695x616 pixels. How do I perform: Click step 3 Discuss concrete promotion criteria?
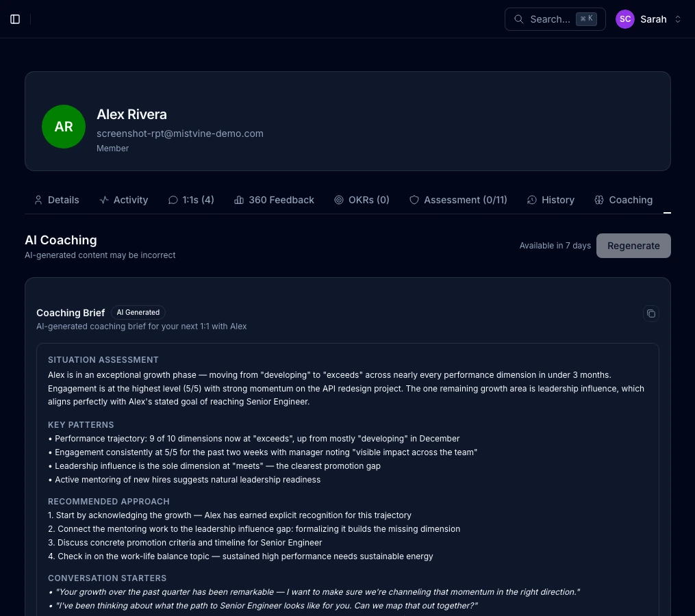click(185, 543)
